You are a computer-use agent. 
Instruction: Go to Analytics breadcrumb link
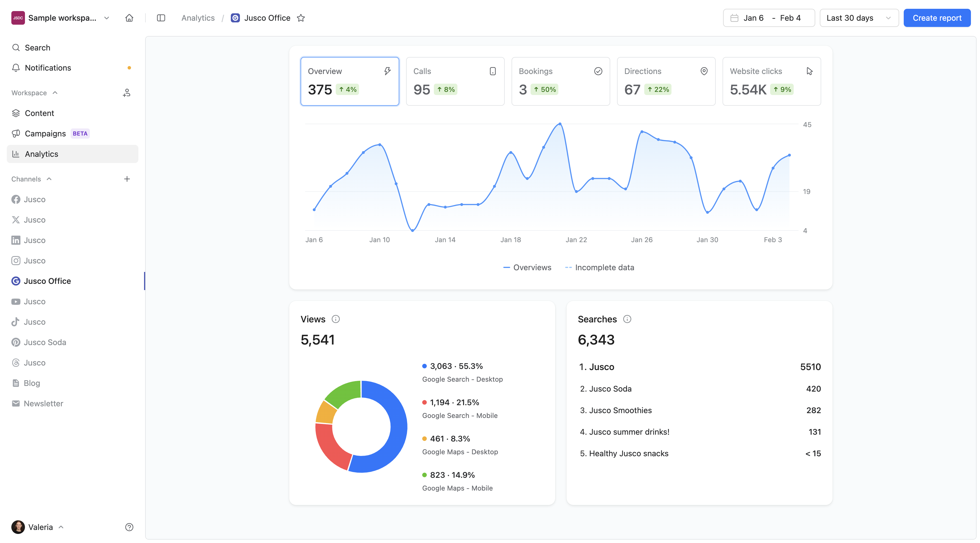(198, 18)
